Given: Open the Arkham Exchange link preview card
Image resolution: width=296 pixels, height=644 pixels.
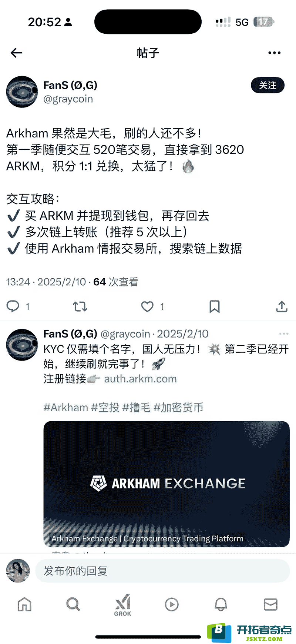Looking at the screenshot, I should (166, 484).
